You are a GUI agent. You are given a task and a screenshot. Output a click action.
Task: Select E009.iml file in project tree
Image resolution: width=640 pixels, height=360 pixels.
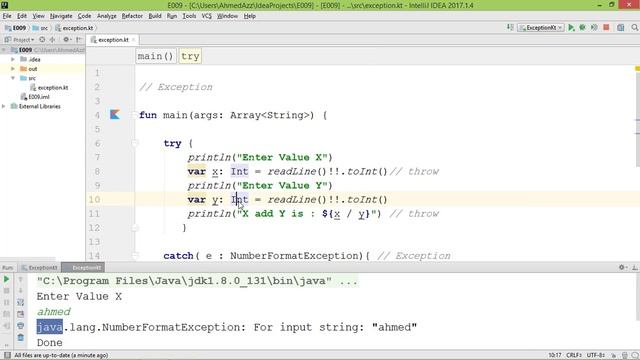click(35, 97)
